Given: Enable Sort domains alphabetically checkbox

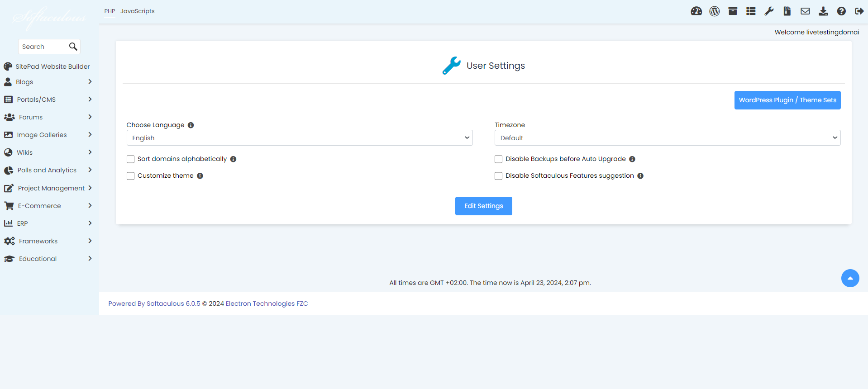Looking at the screenshot, I should click(x=131, y=159).
